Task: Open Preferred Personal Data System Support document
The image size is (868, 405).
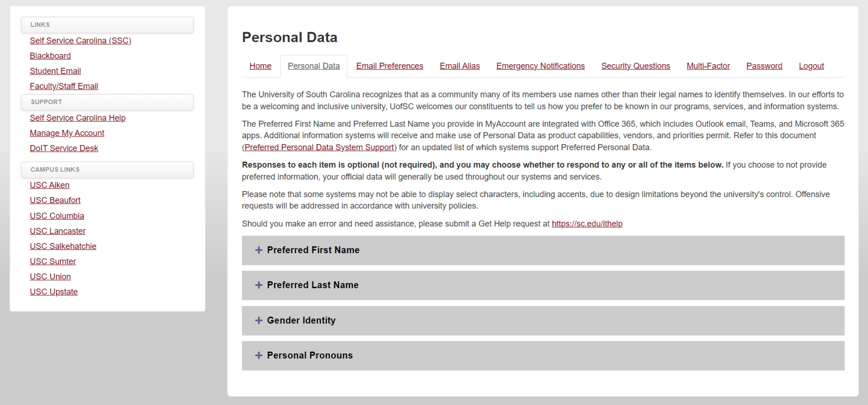Action: tap(319, 147)
